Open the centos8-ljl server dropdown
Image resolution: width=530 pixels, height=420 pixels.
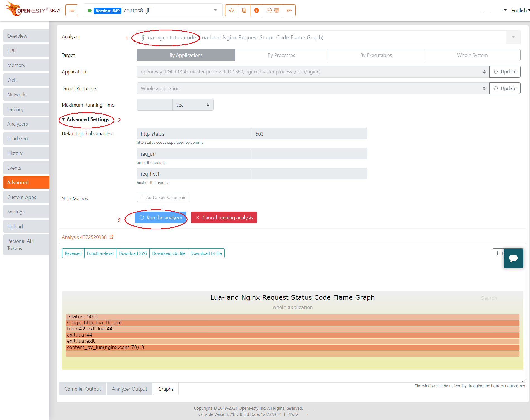coord(153,10)
